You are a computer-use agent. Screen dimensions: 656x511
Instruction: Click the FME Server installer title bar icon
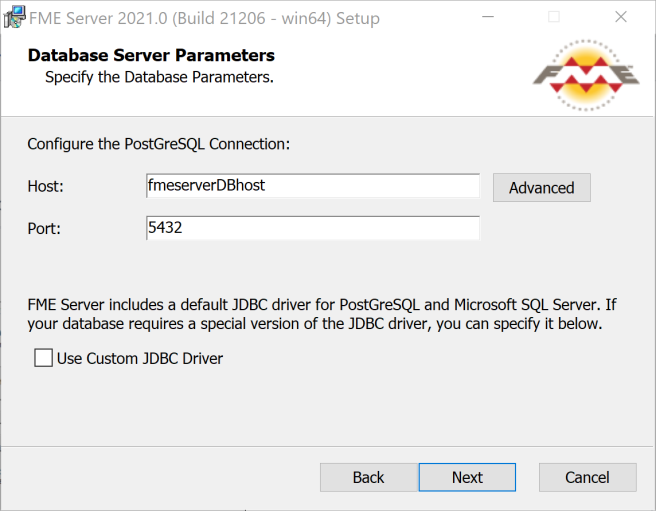click(x=15, y=17)
